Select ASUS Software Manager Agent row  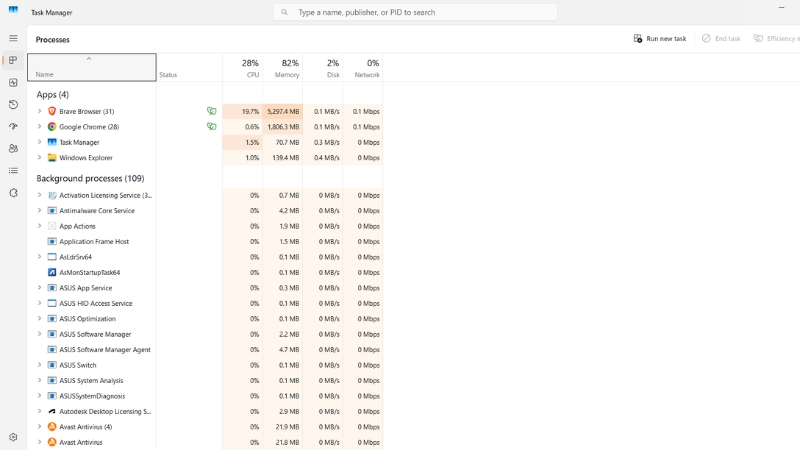pos(205,349)
